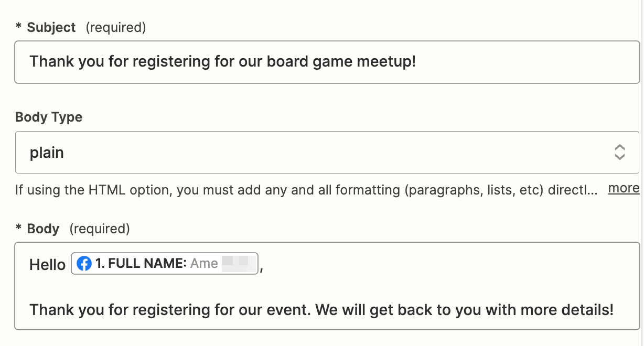Click the asterisk before the Subject label

click(19, 27)
